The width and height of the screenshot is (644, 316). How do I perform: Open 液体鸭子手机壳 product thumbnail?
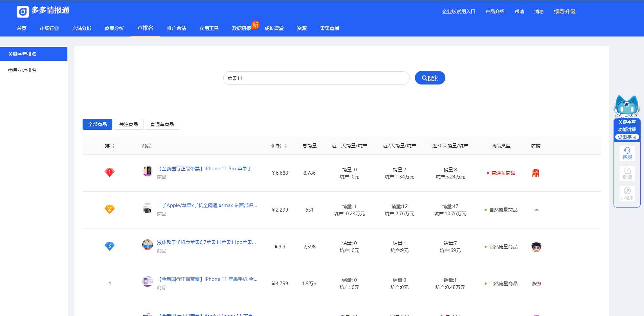148,245
